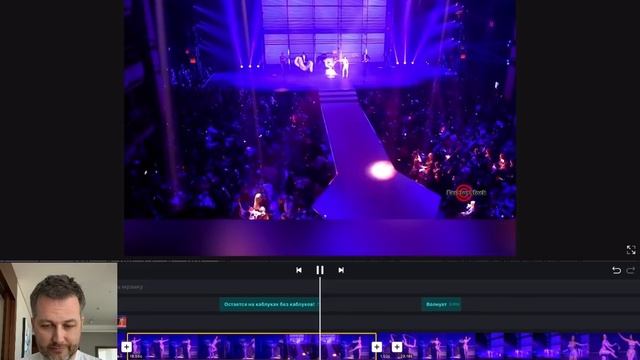Click the white playhead on the timeline
This screenshot has height=360, width=640.
click(x=320, y=318)
